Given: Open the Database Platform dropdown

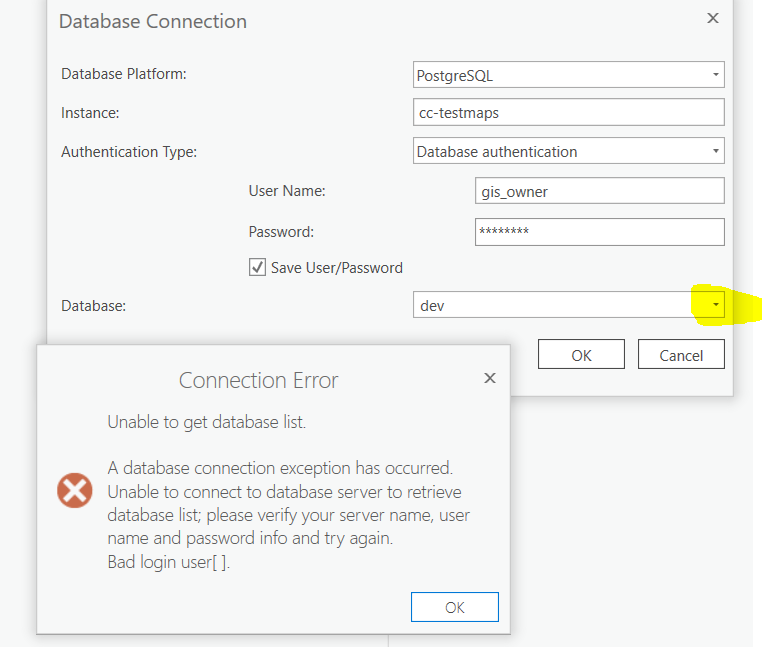Looking at the screenshot, I should (x=716, y=75).
